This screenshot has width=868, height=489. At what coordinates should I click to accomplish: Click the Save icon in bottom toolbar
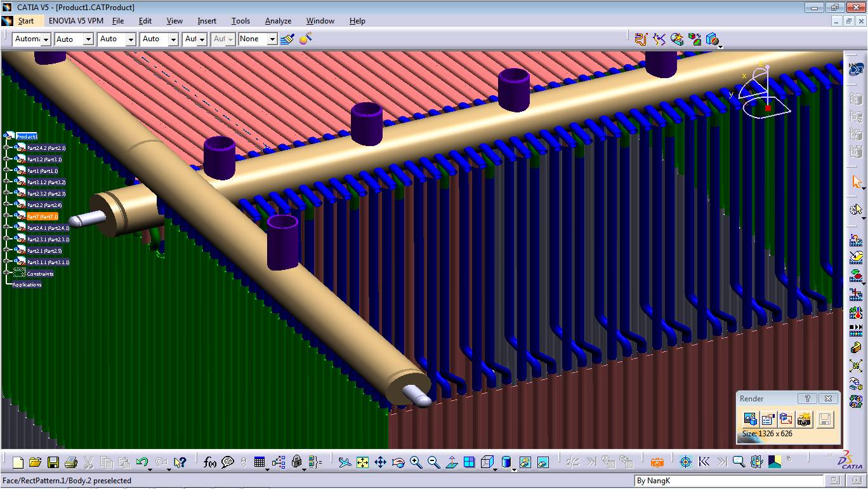pyautogui.click(x=53, y=462)
